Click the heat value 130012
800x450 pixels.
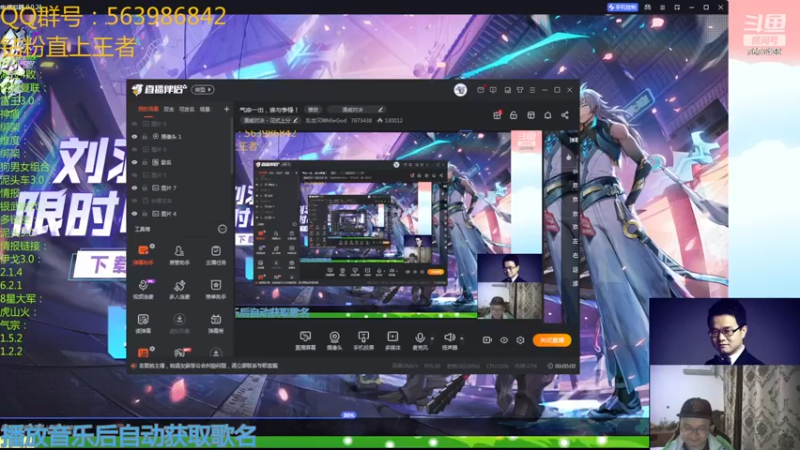390,120
